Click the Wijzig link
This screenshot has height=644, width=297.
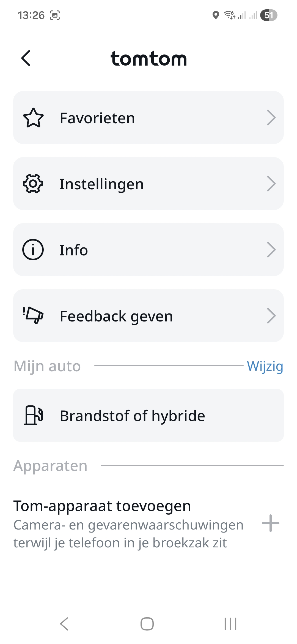pyautogui.click(x=265, y=366)
